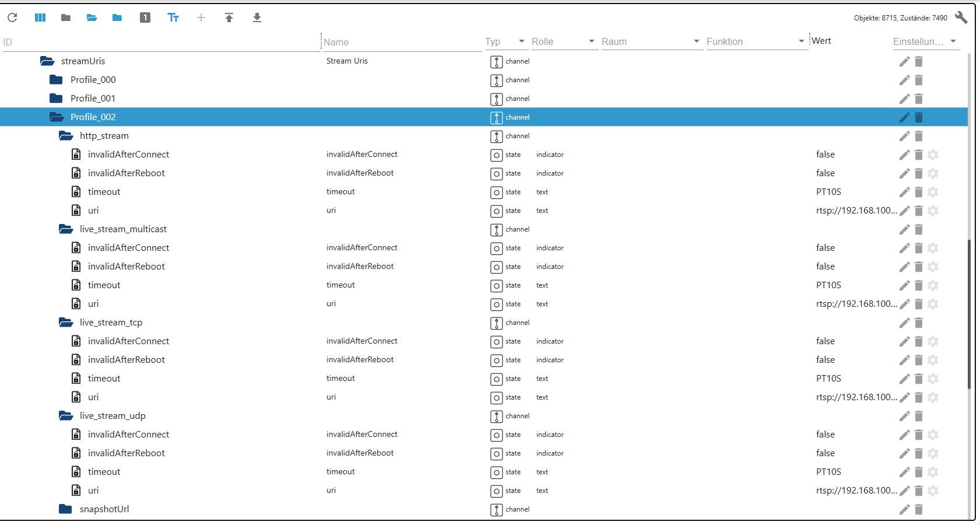Click false value of live_stream_tcp invalidAfterConnect
This screenshot has height=525, width=980.
click(x=826, y=341)
